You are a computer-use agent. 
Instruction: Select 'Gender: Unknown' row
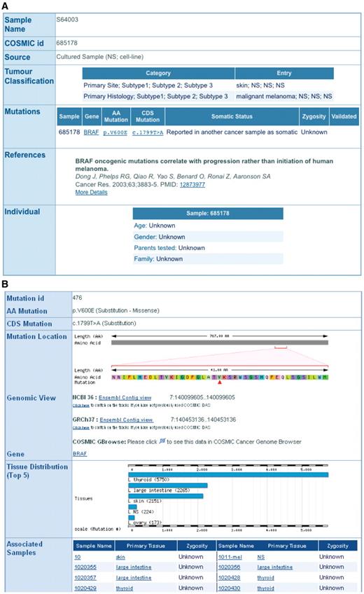tap(208, 237)
